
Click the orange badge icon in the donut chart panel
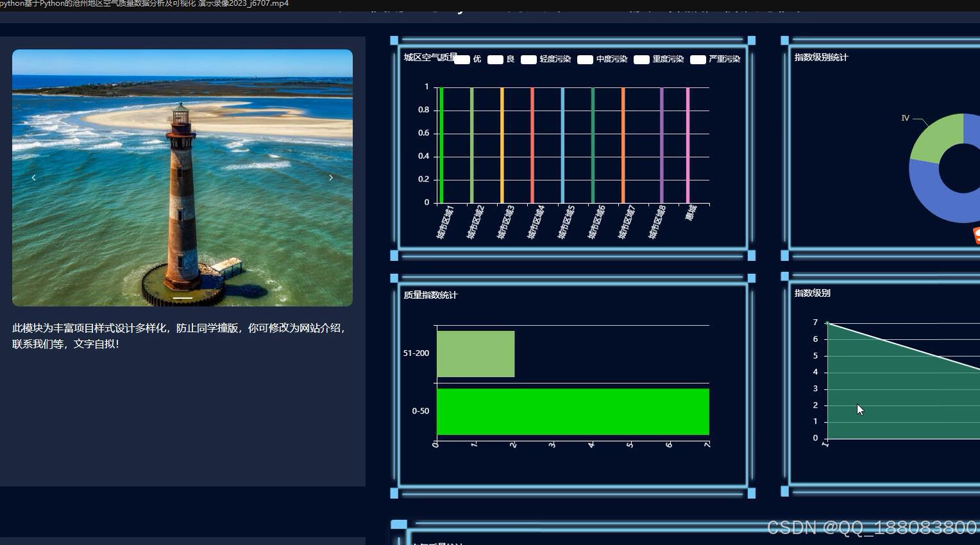(x=977, y=235)
